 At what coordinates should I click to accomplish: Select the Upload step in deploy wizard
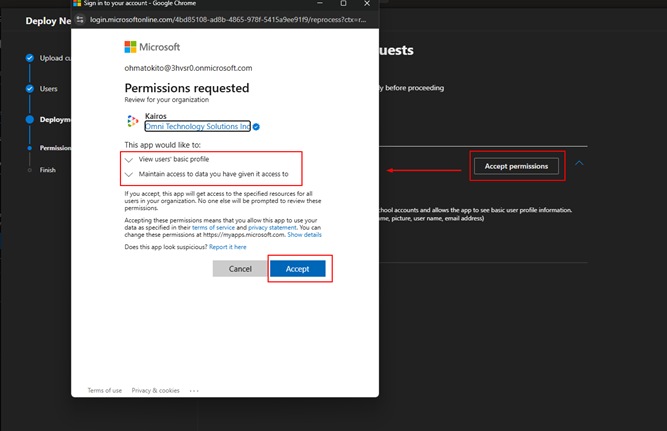(55, 58)
